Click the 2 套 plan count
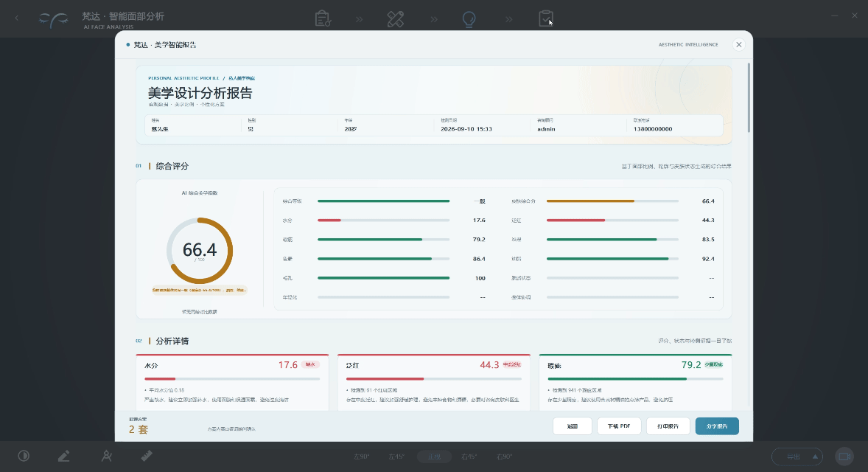868x472 pixels. coord(139,429)
